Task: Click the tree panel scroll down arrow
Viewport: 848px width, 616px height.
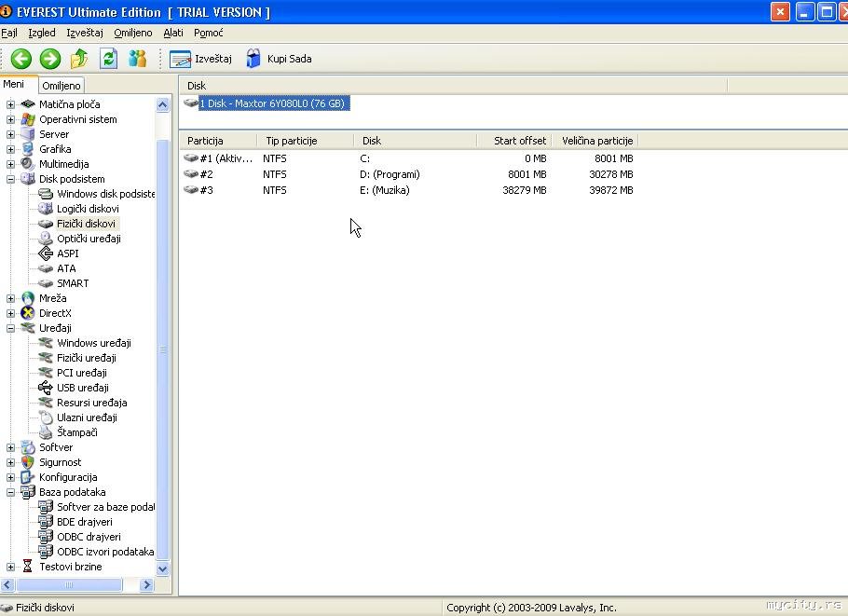Action: click(x=163, y=568)
